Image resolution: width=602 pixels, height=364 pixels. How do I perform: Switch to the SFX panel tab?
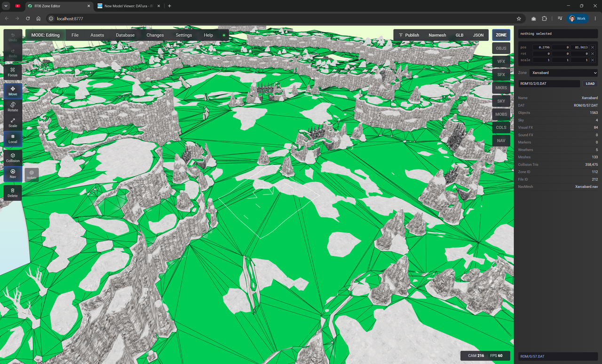click(x=501, y=75)
